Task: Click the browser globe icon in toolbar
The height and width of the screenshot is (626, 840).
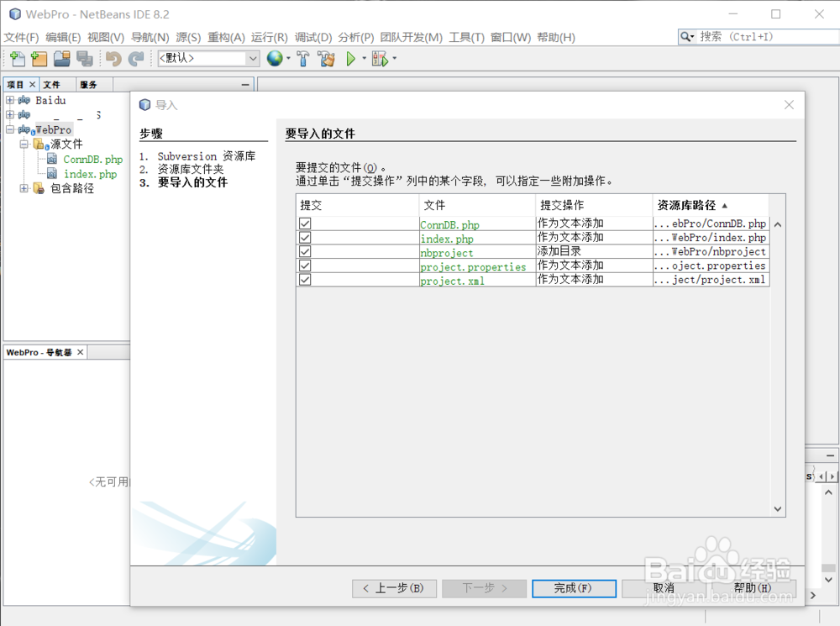Action: tap(275, 59)
